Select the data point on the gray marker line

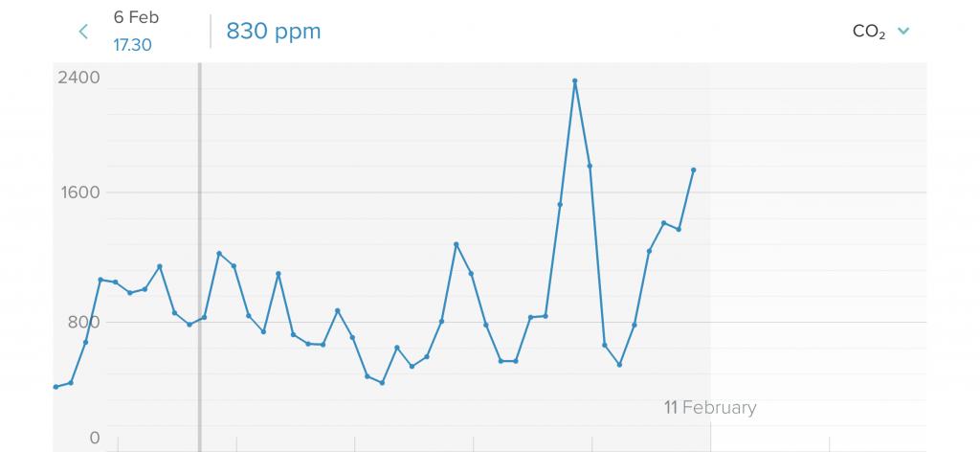(204, 317)
